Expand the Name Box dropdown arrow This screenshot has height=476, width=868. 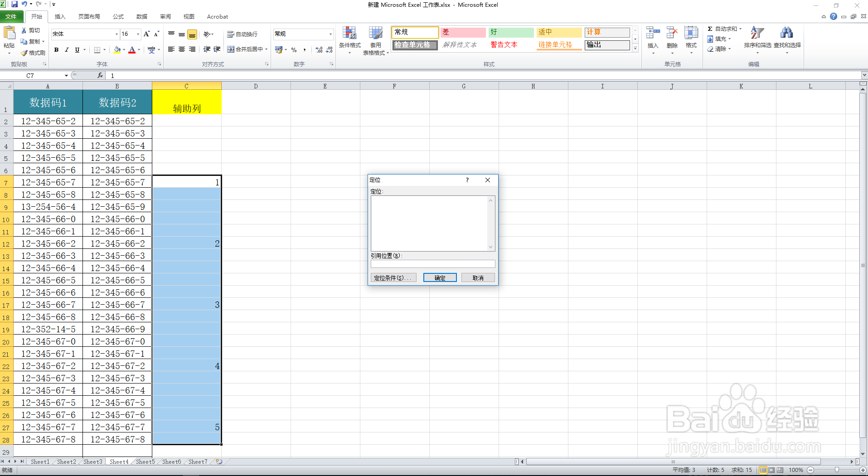pos(66,76)
